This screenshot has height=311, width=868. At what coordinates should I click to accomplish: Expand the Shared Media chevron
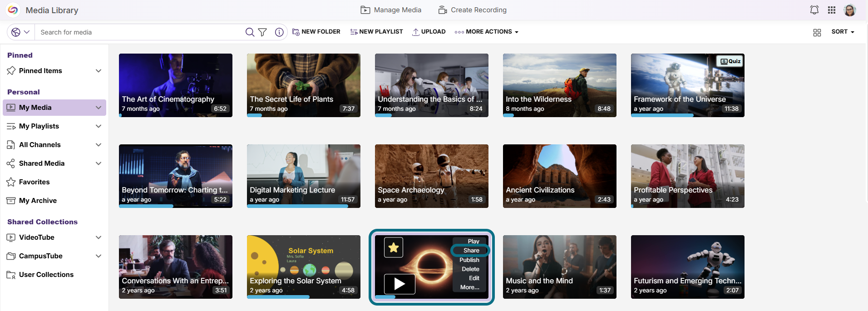99,163
